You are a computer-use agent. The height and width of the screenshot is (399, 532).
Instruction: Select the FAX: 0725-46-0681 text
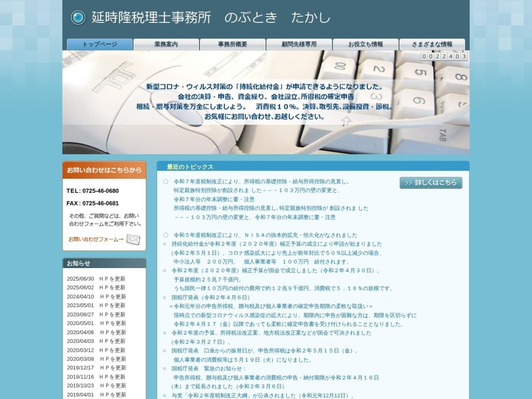(92, 204)
